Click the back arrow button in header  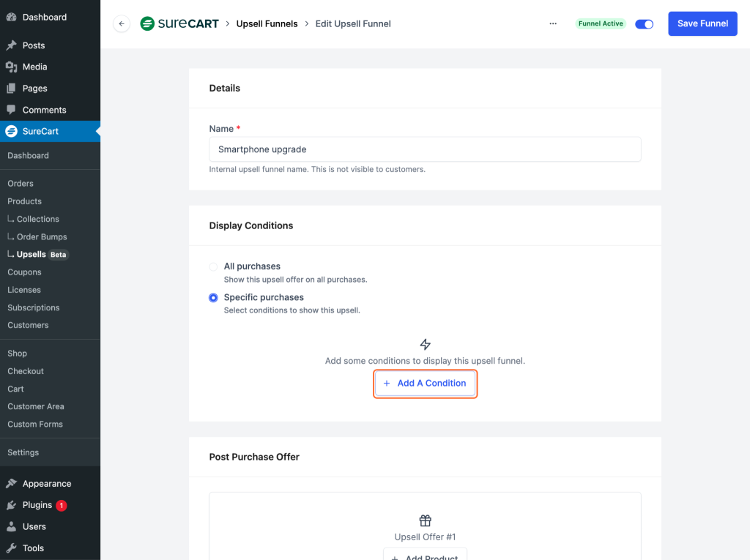coord(122,23)
